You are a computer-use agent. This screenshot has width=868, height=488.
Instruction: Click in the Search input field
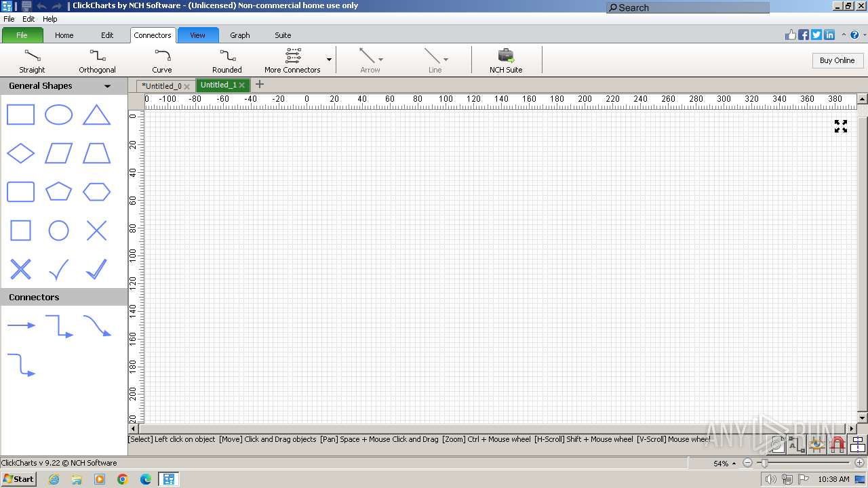tap(688, 7)
